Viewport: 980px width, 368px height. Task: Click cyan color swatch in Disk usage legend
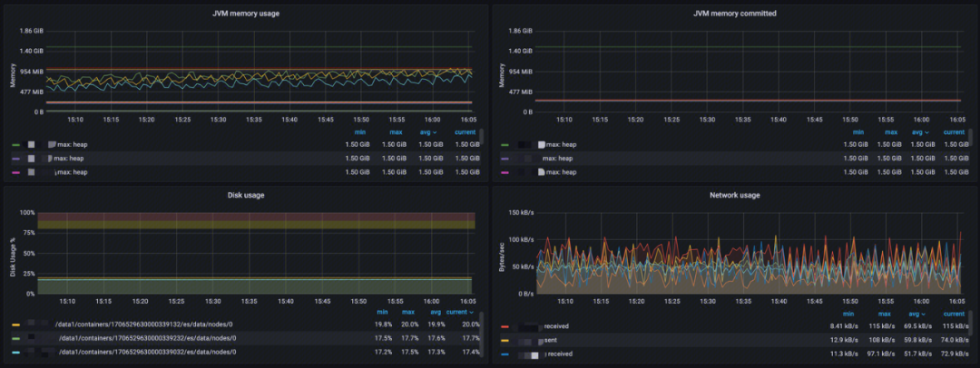click(15, 352)
